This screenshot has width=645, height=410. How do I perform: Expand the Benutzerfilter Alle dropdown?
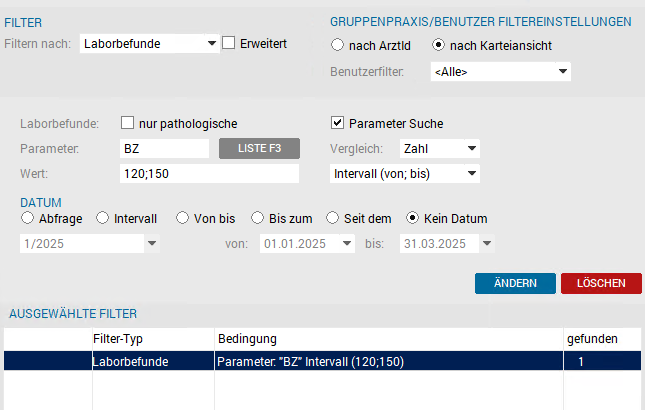[501, 72]
